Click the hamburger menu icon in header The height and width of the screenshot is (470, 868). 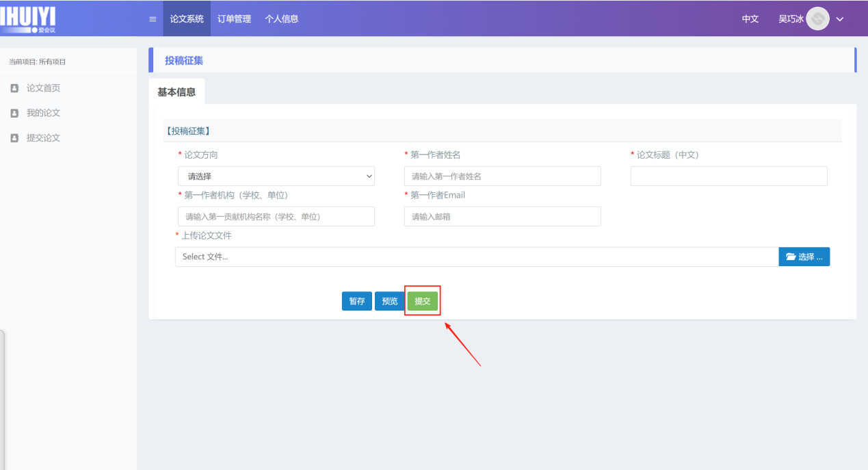(153, 19)
